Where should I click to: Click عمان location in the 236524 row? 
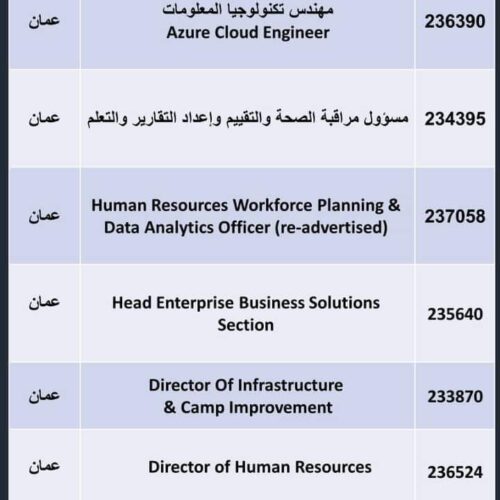click(44, 466)
